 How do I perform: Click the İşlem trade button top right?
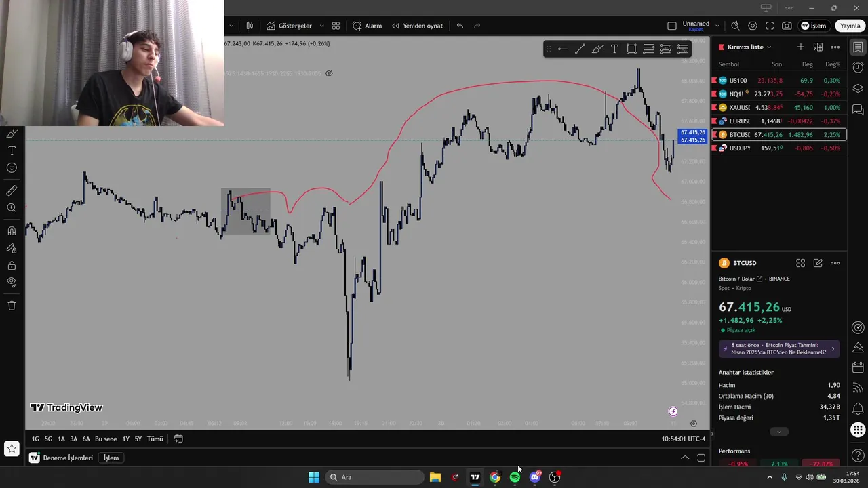814,26
